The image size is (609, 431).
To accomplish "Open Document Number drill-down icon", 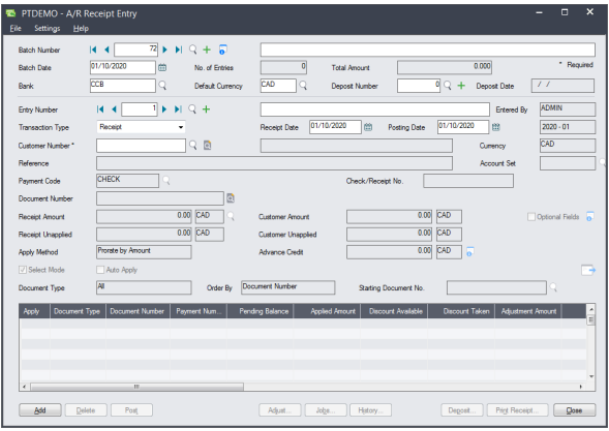I will pyautogui.click(x=230, y=198).
